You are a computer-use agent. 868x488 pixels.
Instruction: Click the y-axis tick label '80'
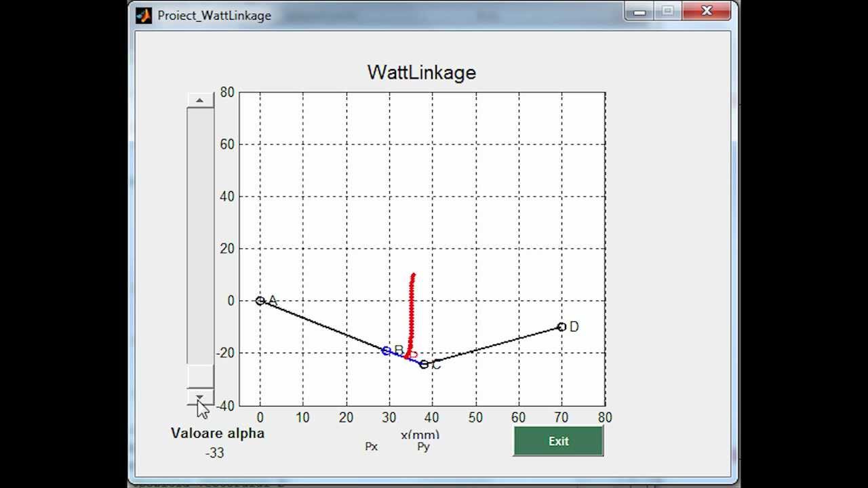(227, 92)
